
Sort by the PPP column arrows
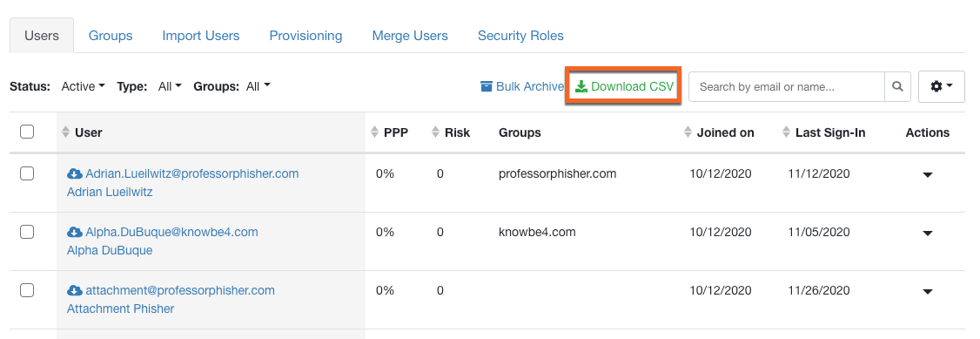tap(374, 132)
